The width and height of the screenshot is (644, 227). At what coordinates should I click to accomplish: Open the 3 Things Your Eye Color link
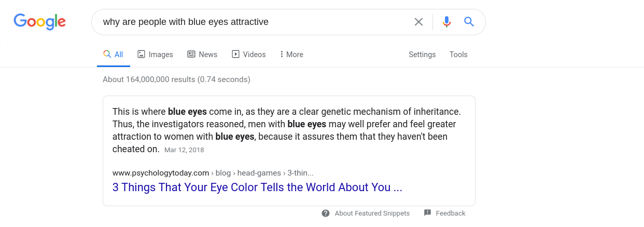[x=257, y=188]
